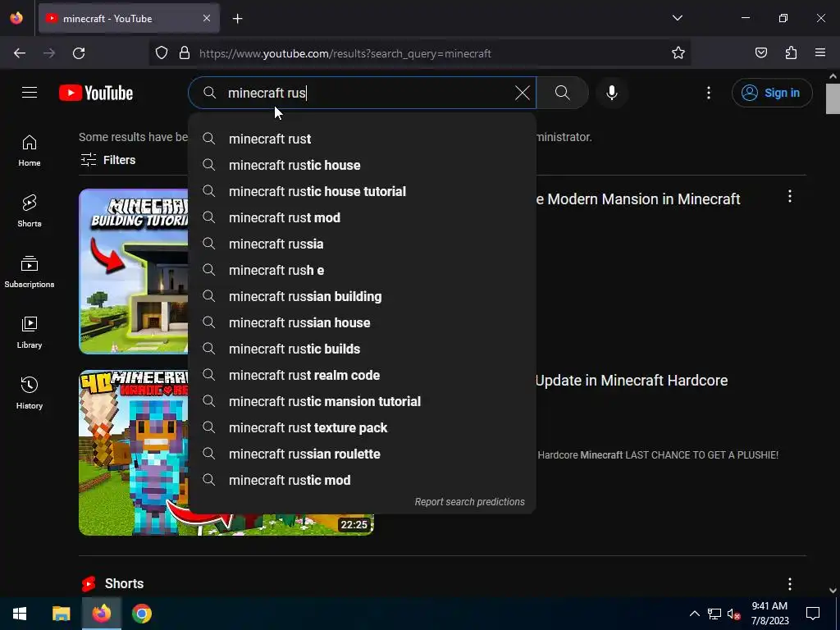View site security via the padlock
840x630 pixels.
coord(185,53)
